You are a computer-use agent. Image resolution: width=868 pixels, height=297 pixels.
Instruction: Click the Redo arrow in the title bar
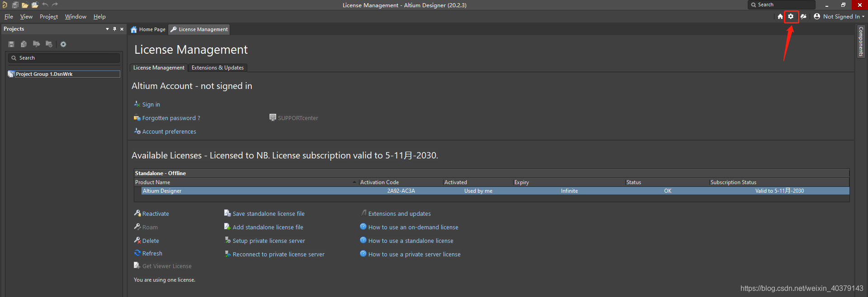(x=55, y=5)
